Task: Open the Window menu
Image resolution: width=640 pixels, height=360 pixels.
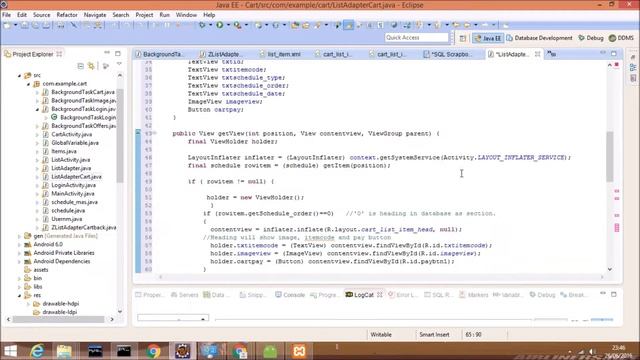Action: (x=186, y=15)
